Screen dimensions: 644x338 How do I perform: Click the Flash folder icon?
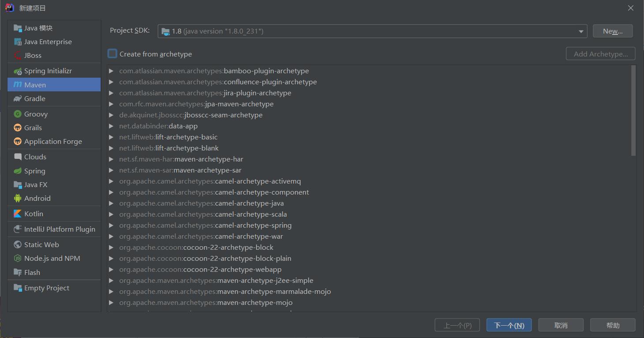coord(18,273)
